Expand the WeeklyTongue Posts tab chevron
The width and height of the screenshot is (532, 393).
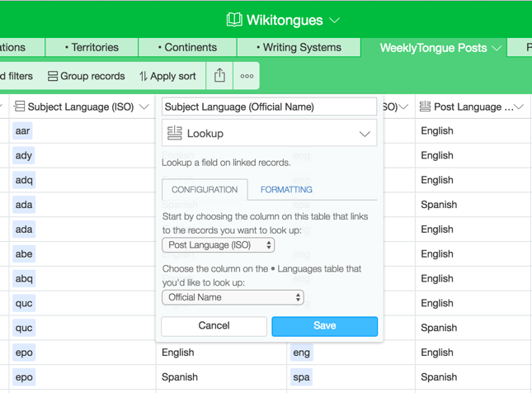tap(497, 48)
